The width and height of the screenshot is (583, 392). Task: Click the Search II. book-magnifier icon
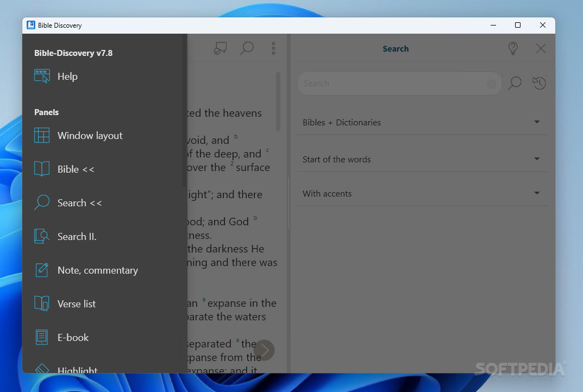(42, 236)
